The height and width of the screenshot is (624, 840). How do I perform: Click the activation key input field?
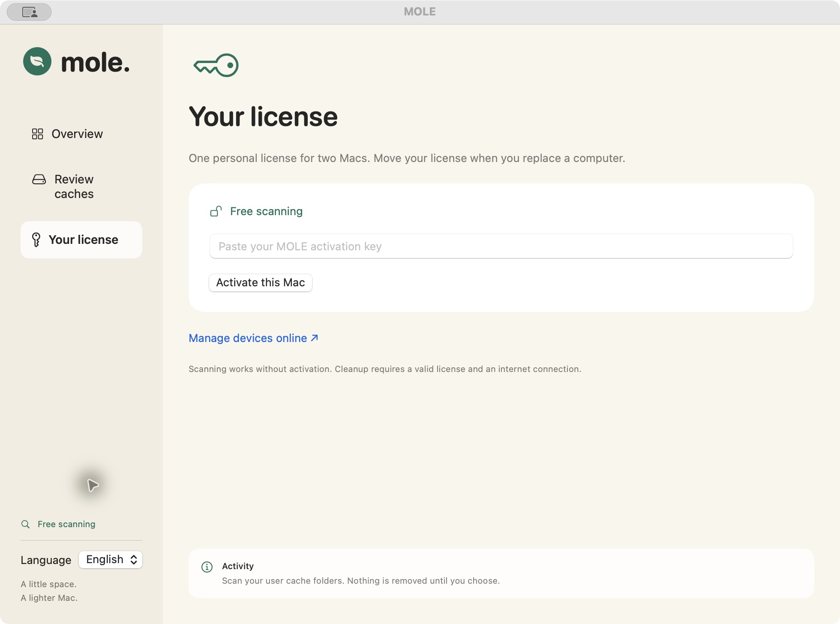point(501,246)
